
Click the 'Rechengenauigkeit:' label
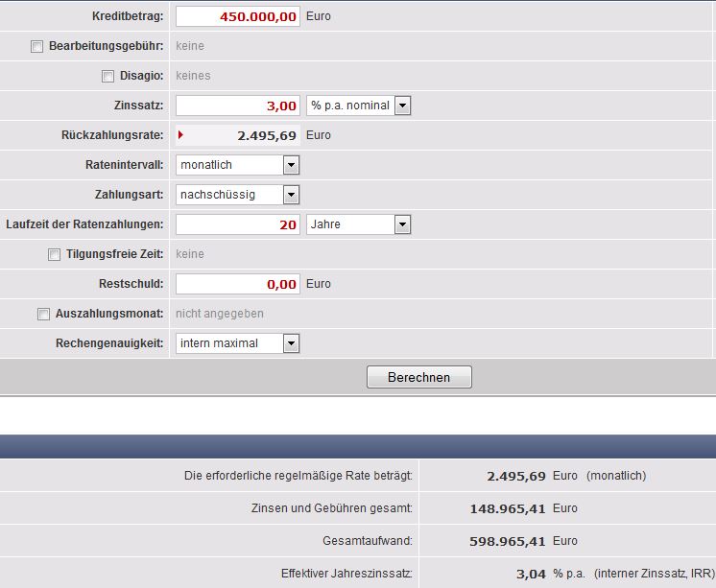click(x=109, y=343)
